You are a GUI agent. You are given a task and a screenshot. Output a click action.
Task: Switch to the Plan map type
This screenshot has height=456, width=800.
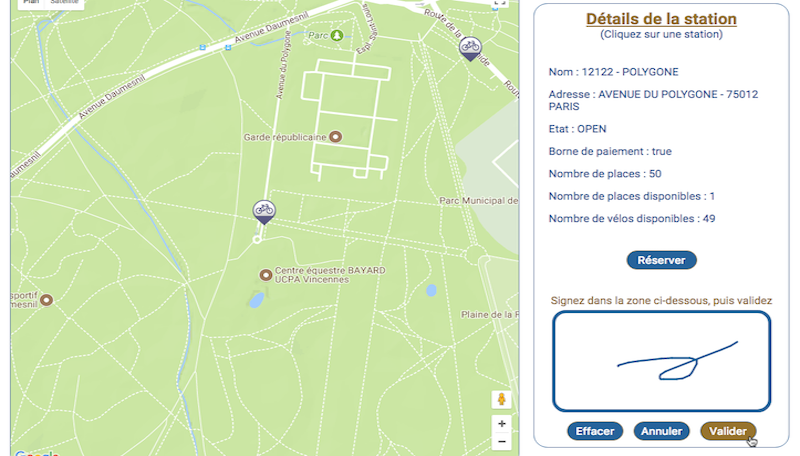pos(31,3)
